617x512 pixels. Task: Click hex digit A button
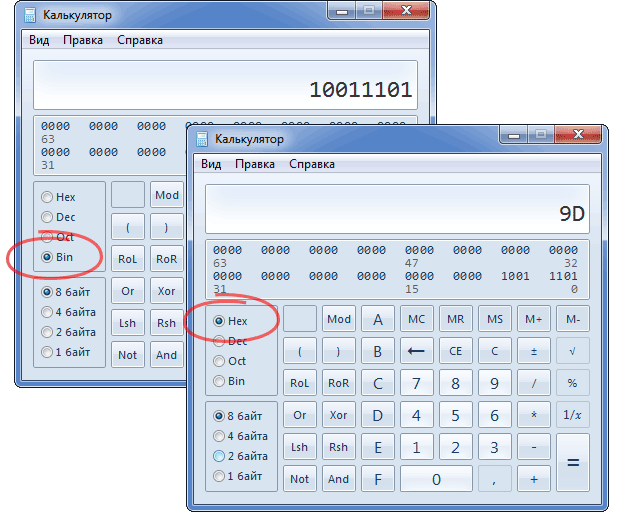[x=378, y=319]
